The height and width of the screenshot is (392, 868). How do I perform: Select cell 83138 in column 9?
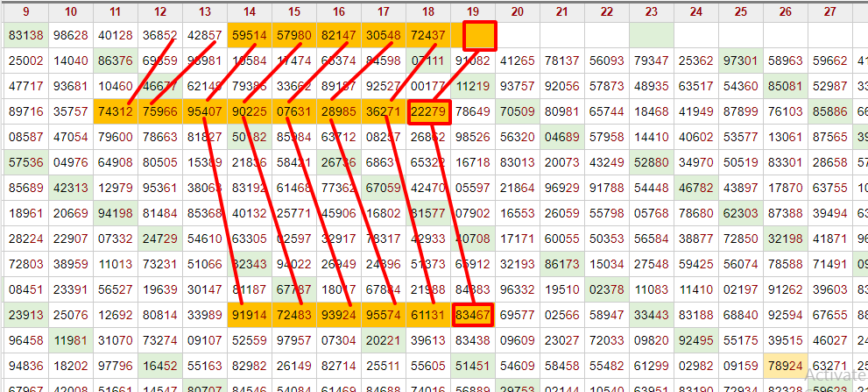point(25,36)
